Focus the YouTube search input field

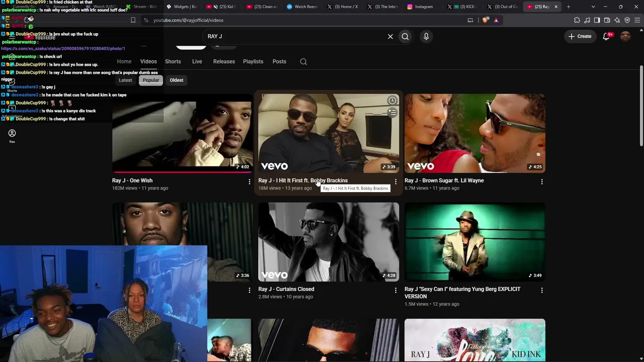coord(294,36)
